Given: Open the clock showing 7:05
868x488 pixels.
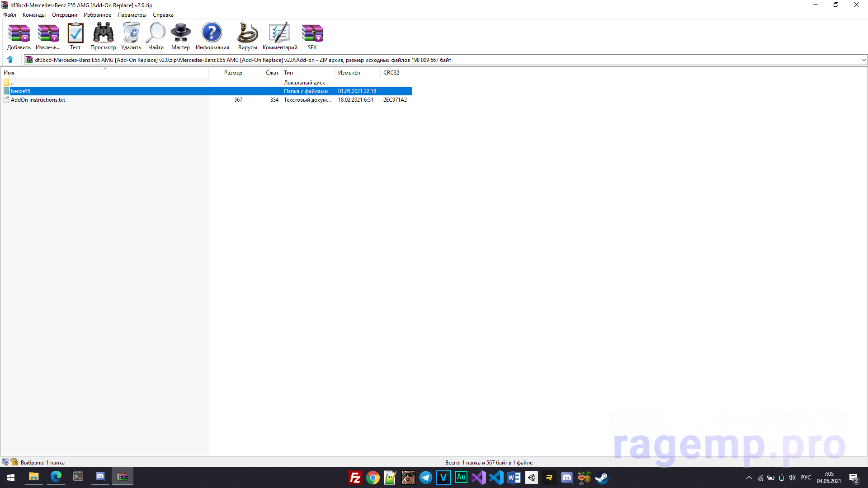Looking at the screenshot, I should 829,478.
